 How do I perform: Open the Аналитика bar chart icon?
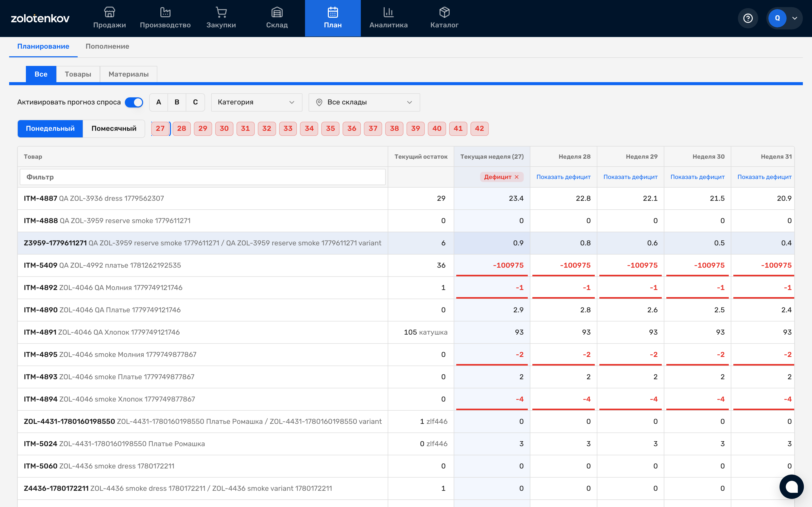tap(388, 12)
